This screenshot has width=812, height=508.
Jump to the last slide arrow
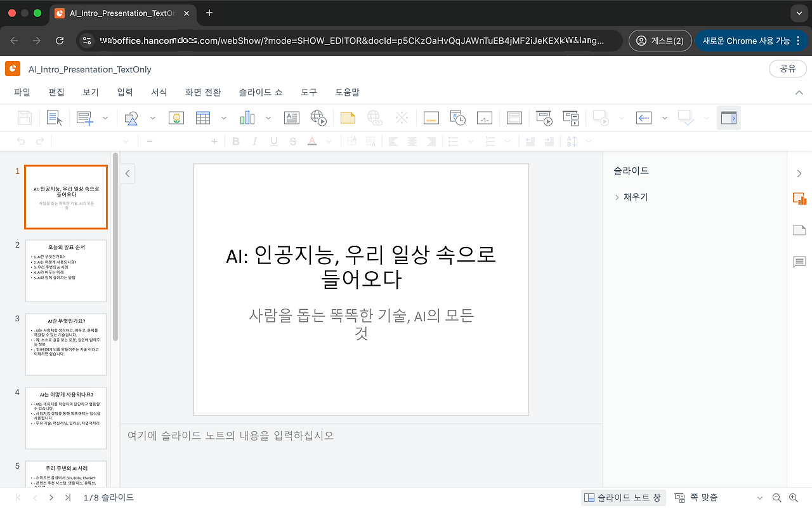68,498
